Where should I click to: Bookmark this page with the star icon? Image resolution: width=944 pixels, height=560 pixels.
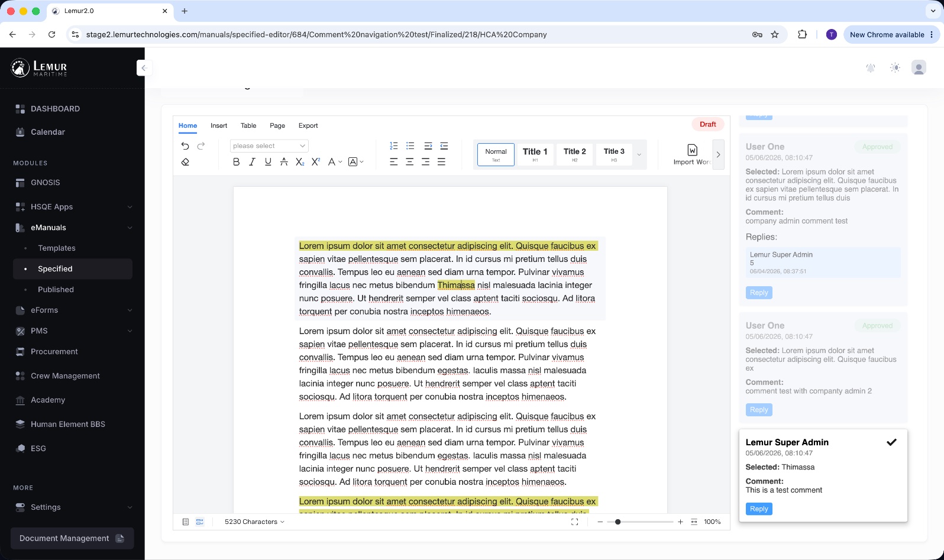pos(775,34)
